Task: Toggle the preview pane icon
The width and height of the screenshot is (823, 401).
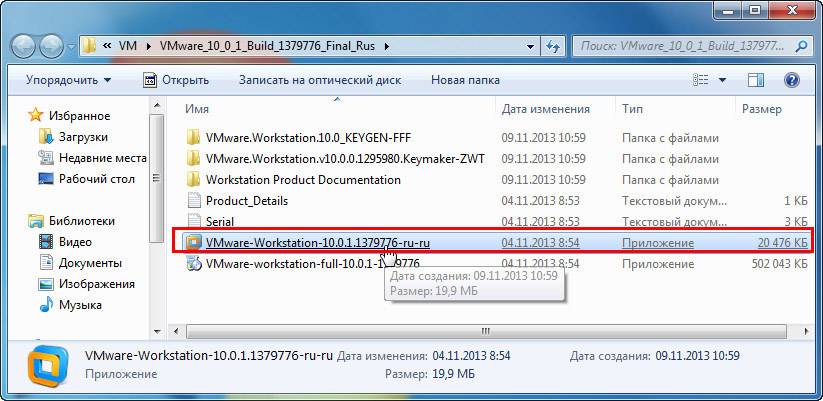Action: [756, 80]
